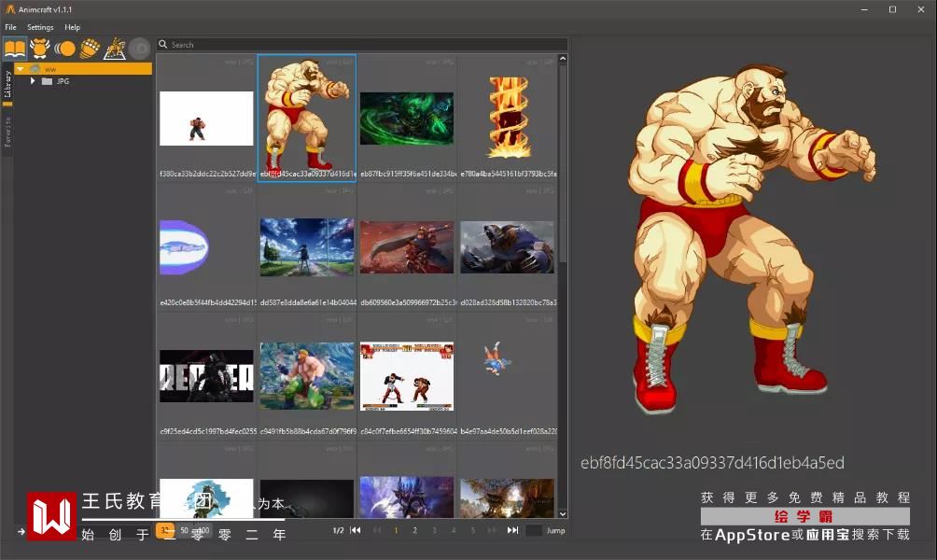The height and width of the screenshot is (560, 937).
Task: Click the '1/2' page count label
Action: pos(338,530)
